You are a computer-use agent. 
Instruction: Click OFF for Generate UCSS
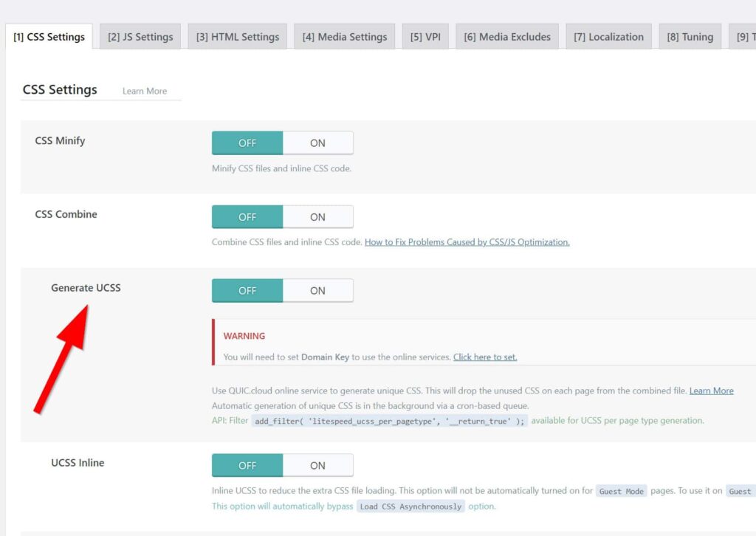pos(247,291)
